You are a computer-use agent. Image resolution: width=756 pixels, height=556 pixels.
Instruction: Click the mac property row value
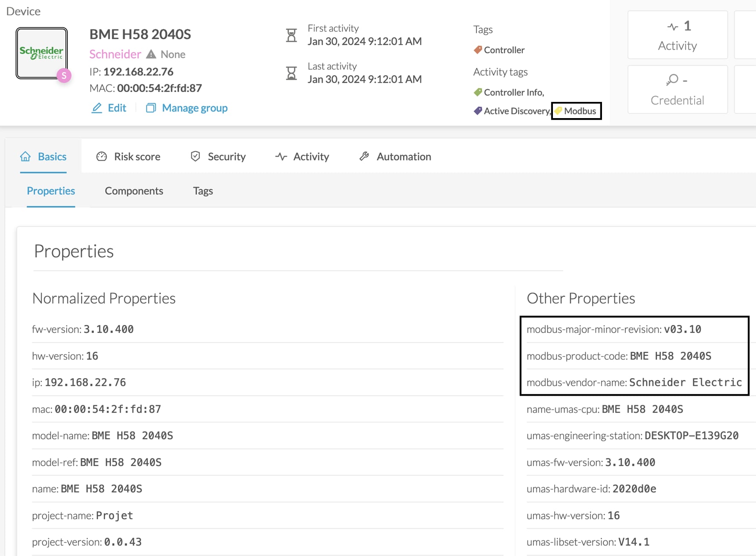108,409
